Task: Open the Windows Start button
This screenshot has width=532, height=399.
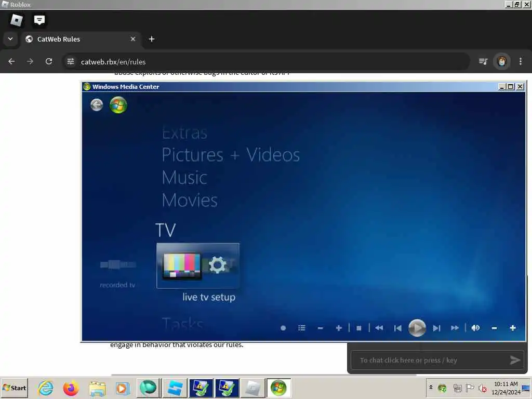Action: [x=14, y=388]
